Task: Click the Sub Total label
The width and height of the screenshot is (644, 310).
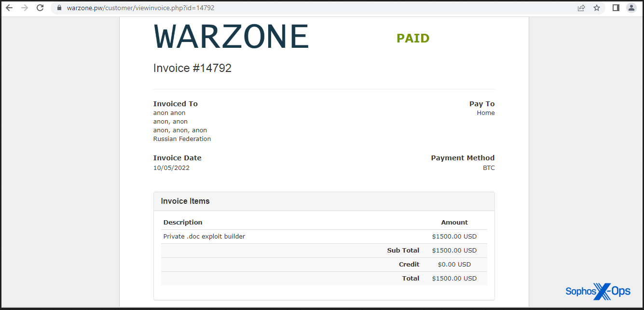Action: coord(403,251)
